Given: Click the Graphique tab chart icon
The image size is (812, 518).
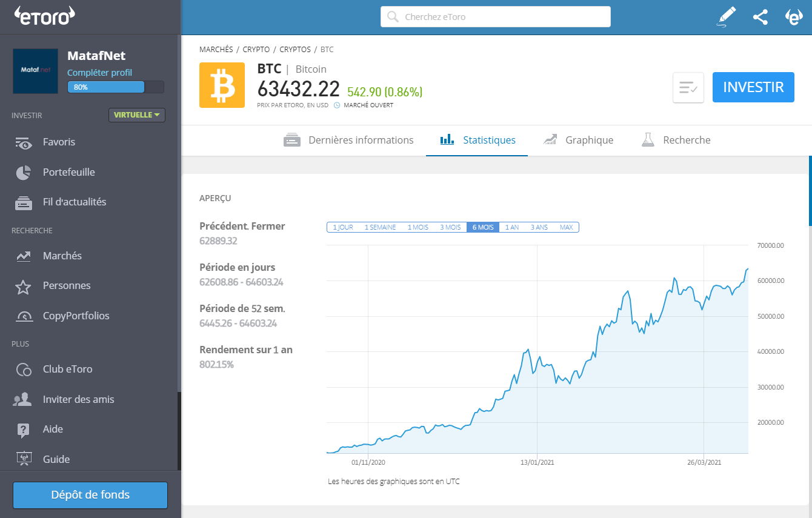Looking at the screenshot, I should [x=550, y=140].
